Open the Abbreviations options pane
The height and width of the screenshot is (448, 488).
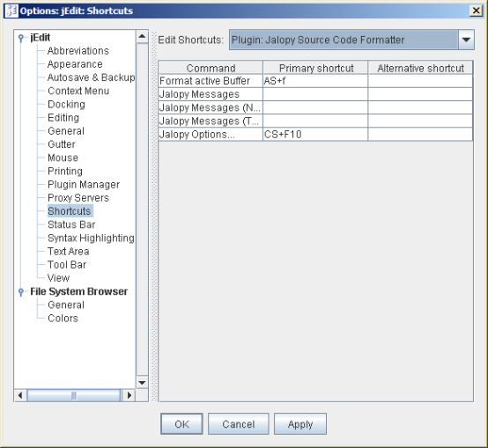tap(78, 51)
